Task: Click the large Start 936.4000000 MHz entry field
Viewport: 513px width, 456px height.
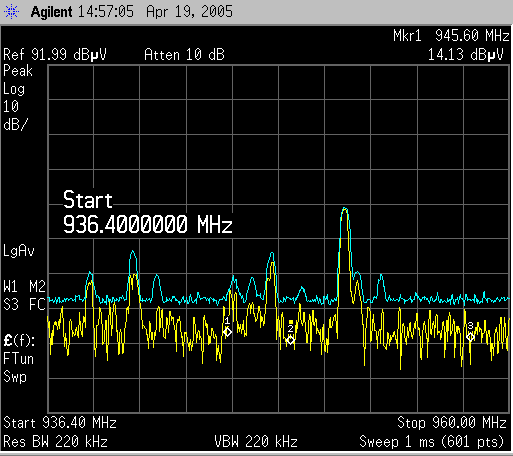Action: [147, 212]
